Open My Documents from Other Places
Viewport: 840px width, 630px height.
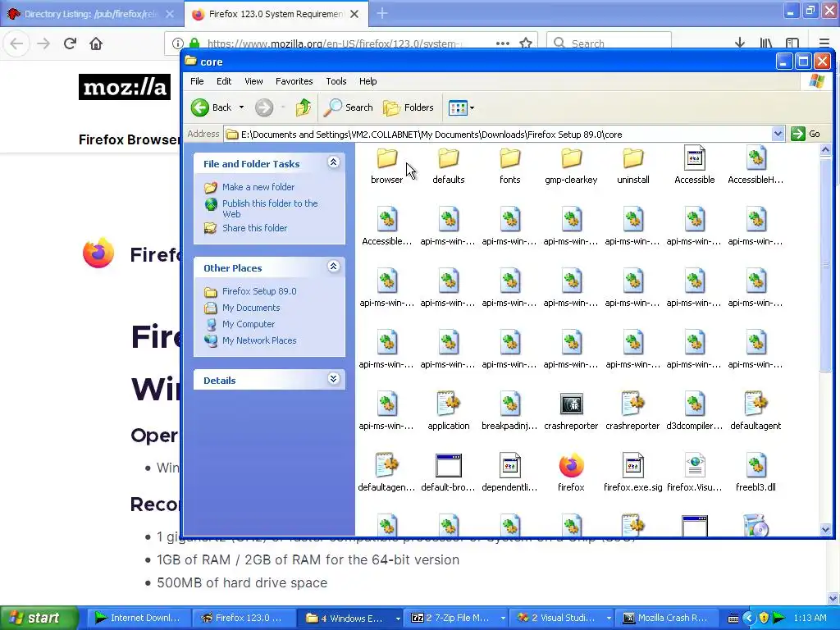(251, 308)
